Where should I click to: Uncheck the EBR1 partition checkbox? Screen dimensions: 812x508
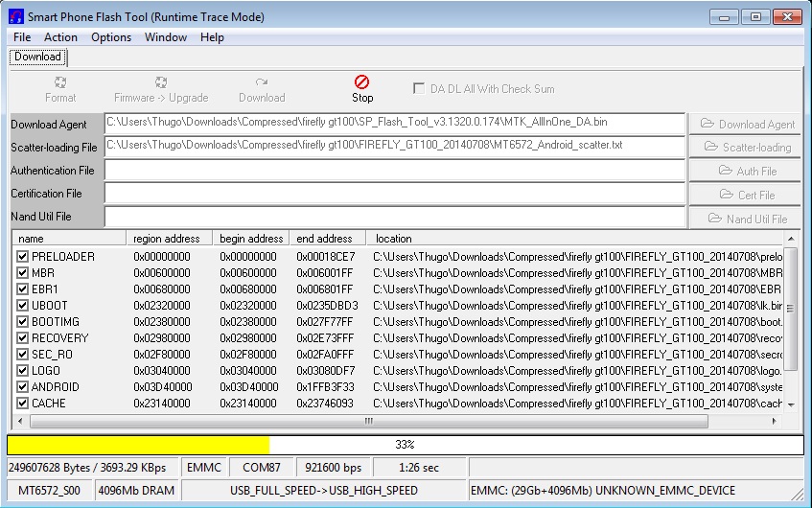[22, 289]
